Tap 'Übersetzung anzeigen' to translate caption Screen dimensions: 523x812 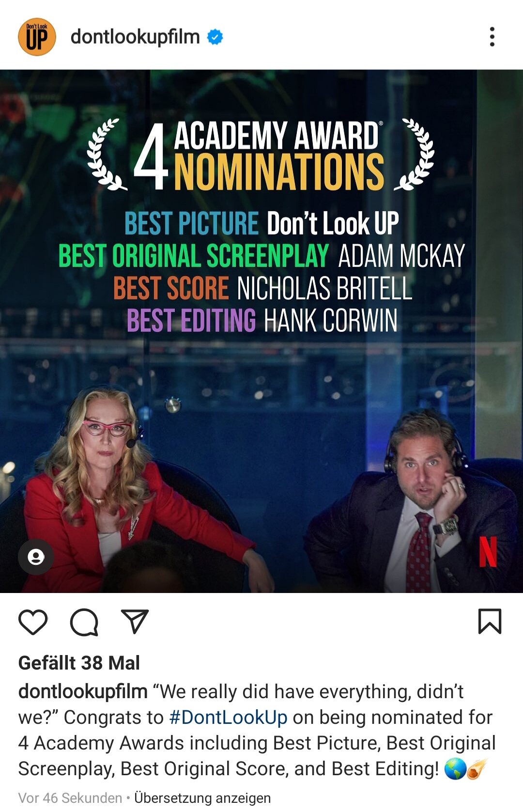202,797
